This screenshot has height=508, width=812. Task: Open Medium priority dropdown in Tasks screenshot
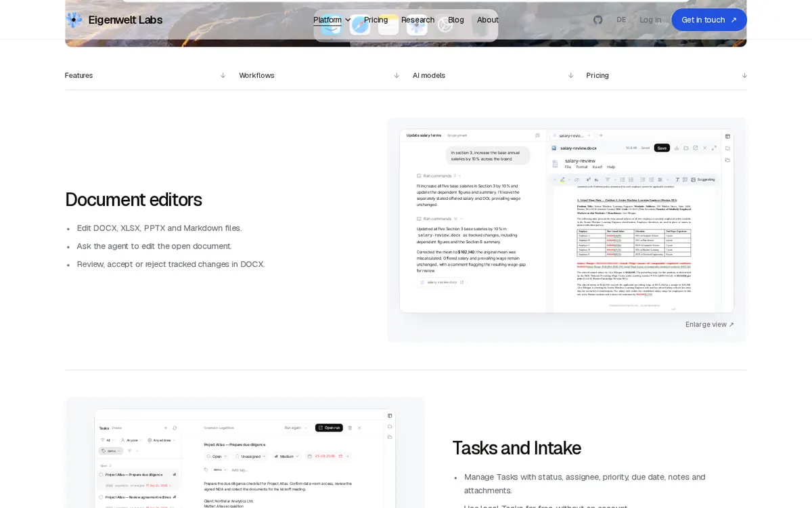click(x=286, y=457)
